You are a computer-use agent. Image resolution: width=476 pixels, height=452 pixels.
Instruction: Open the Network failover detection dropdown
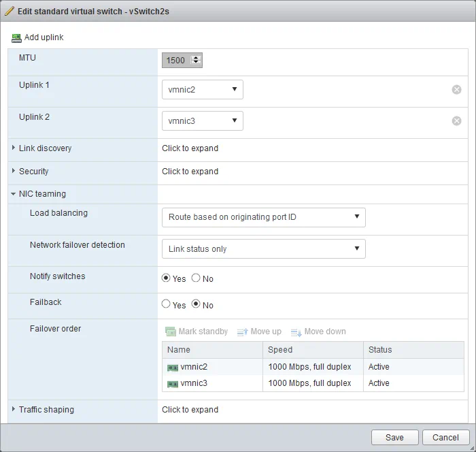pyautogui.click(x=263, y=249)
